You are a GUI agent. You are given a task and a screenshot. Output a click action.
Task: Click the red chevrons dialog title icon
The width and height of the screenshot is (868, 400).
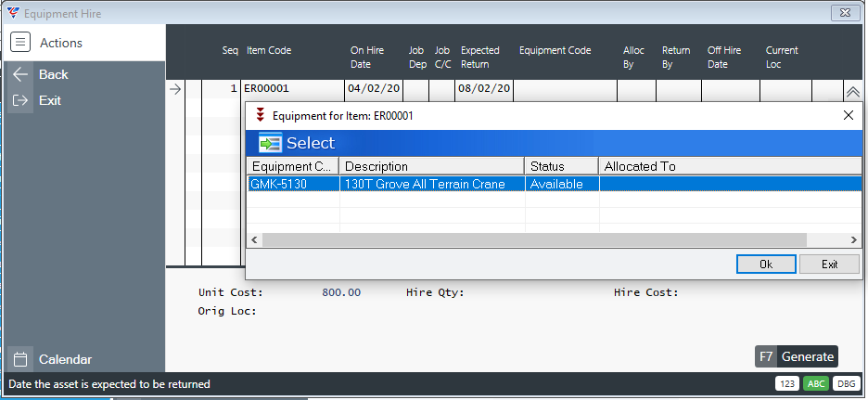260,116
